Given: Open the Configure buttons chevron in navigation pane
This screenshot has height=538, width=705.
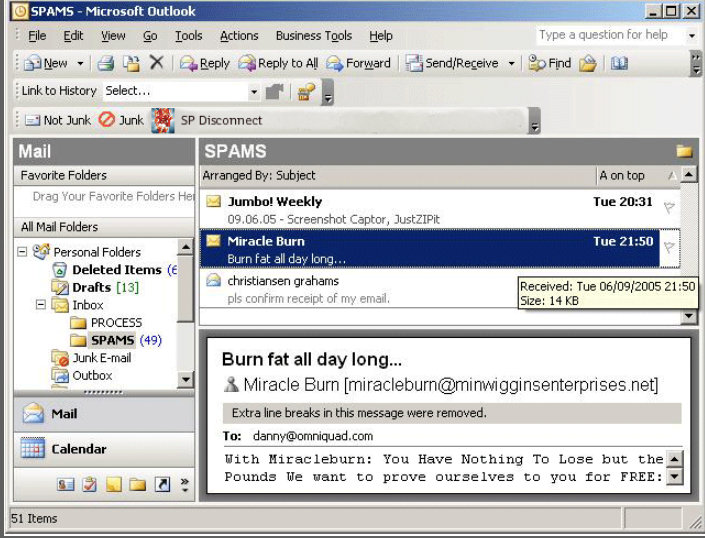Looking at the screenshot, I should pyautogui.click(x=184, y=485).
